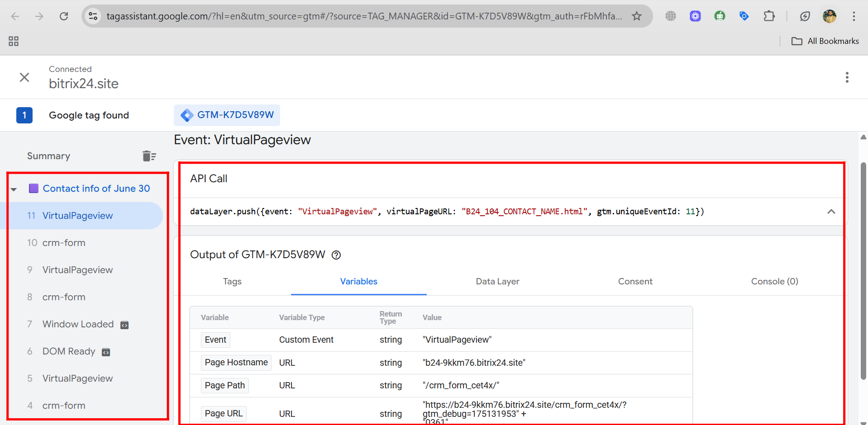Collapse the API Call details chevron
Image resolution: width=868 pixels, height=425 pixels.
click(831, 212)
